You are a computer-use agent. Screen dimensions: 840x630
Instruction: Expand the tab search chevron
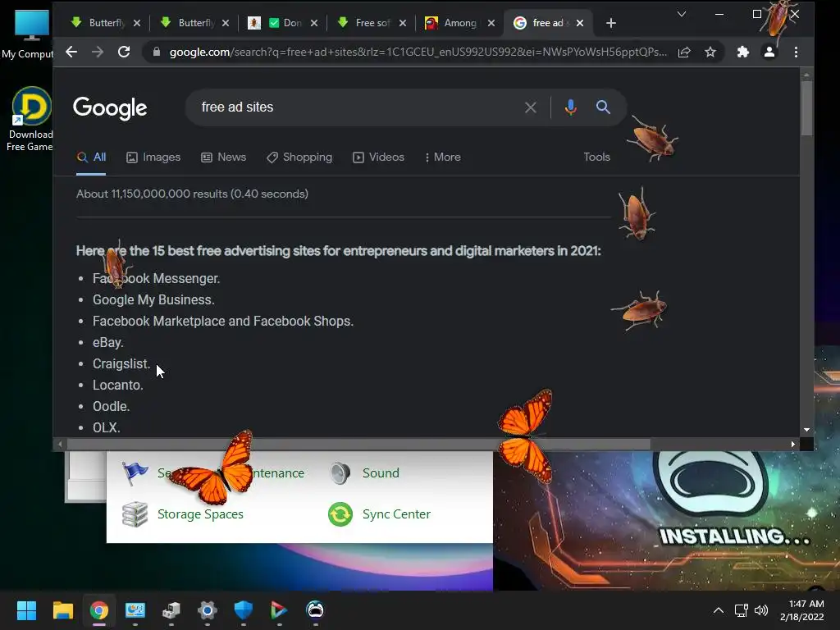(x=682, y=14)
